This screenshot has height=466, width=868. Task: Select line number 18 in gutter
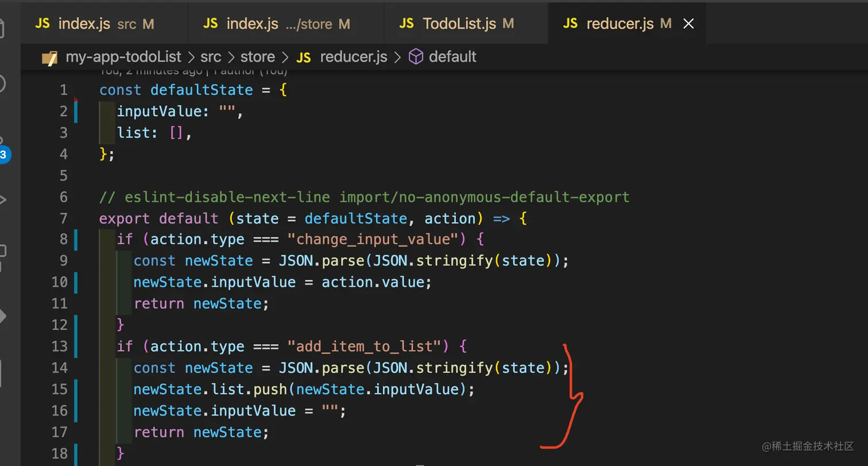pyautogui.click(x=60, y=453)
